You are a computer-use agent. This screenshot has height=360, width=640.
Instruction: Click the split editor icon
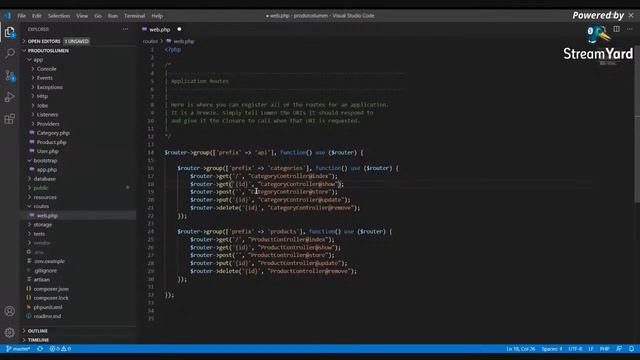[x=616, y=29]
